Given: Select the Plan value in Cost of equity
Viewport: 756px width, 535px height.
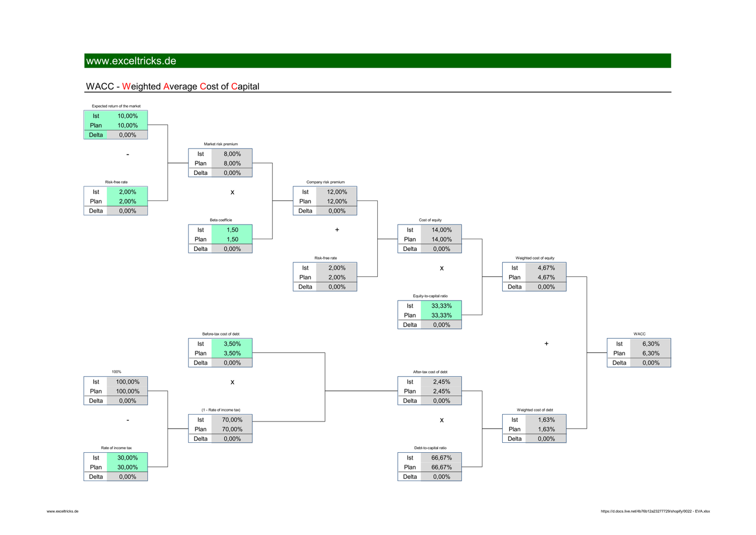Looking at the screenshot, I should pos(442,239).
